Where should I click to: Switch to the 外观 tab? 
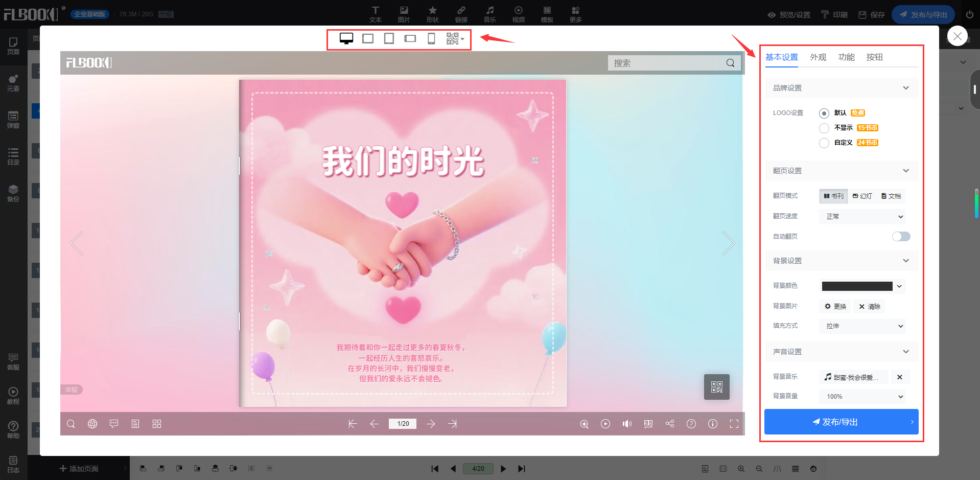(818, 57)
